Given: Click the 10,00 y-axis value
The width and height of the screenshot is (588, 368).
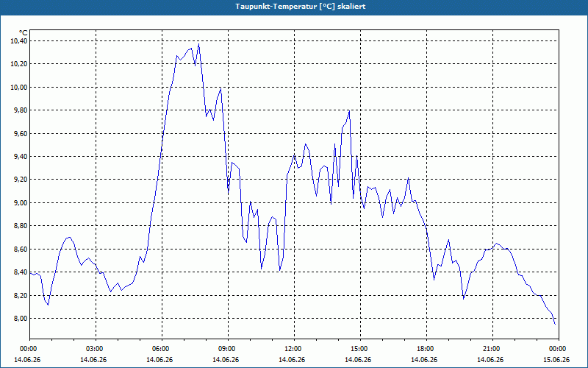Looking at the screenshot, I should pyautogui.click(x=20, y=87).
